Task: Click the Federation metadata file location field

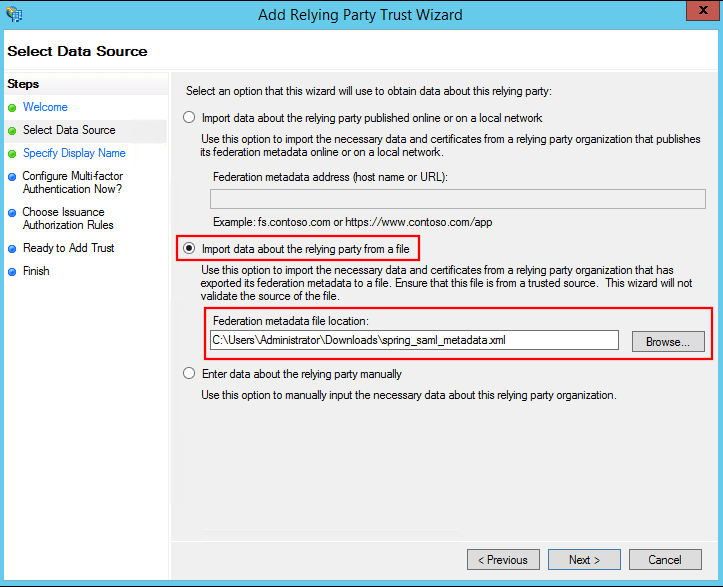Action: click(x=414, y=340)
